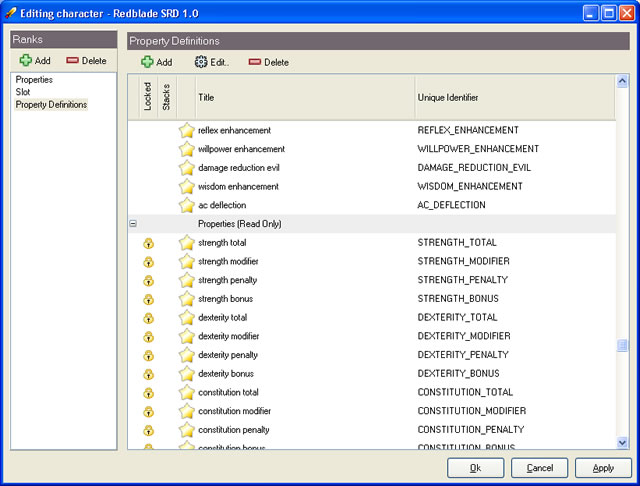Click identifier STRENGTH_TOTAL
640x486 pixels.
(x=457, y=242)
